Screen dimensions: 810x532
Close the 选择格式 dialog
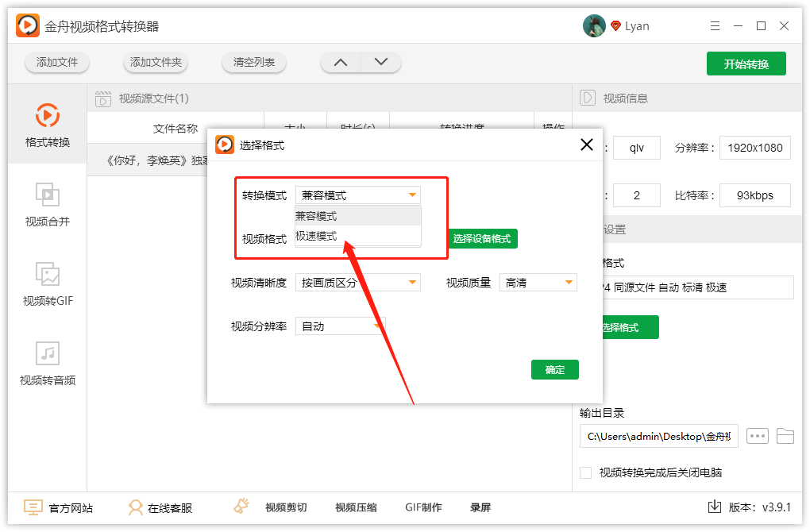(587, 145)
